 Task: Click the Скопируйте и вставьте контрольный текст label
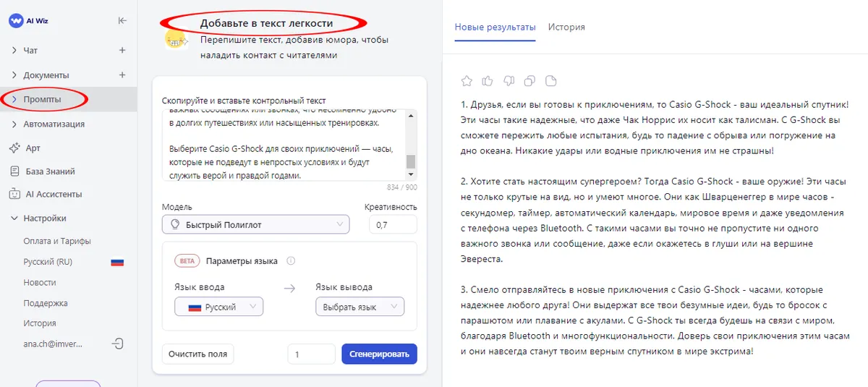point(244,101)
